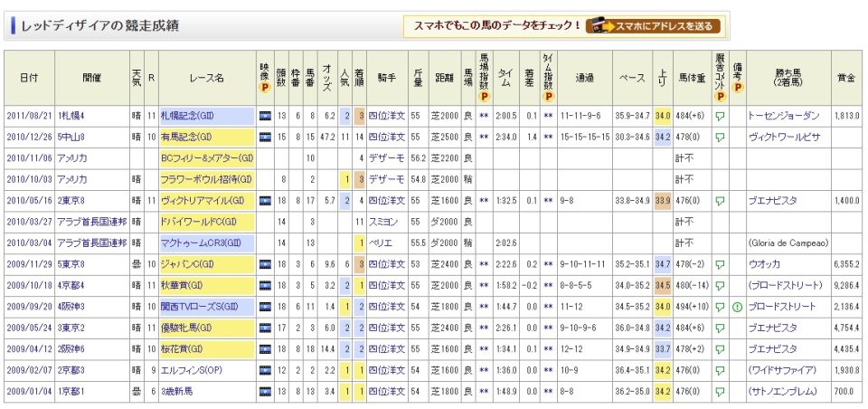Viewport: 868px width, 409px height.
Task: Open the video icon for ジャパンC(GI)
Action: [x=265, y=265]
